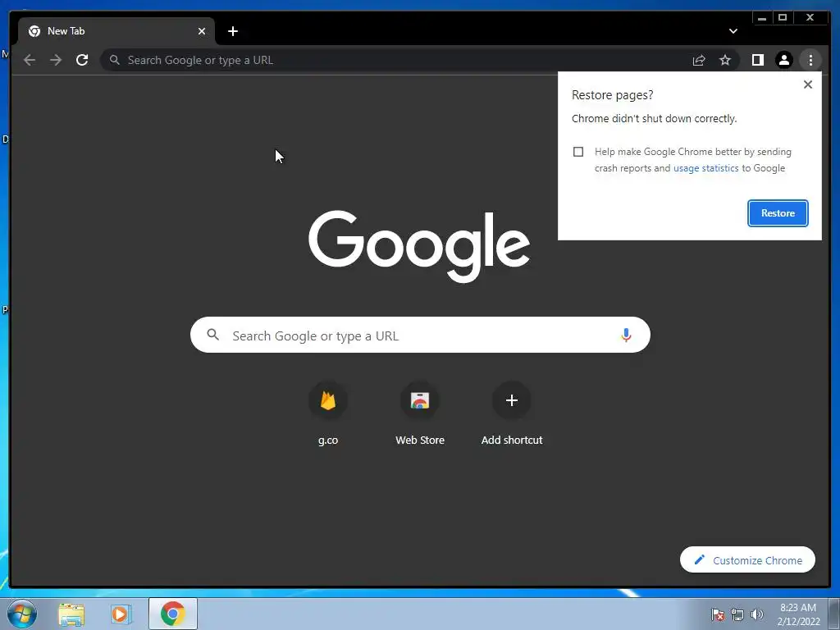
Task: Dismiss the Restore pages popup
Action: click(x=808, y=84)
